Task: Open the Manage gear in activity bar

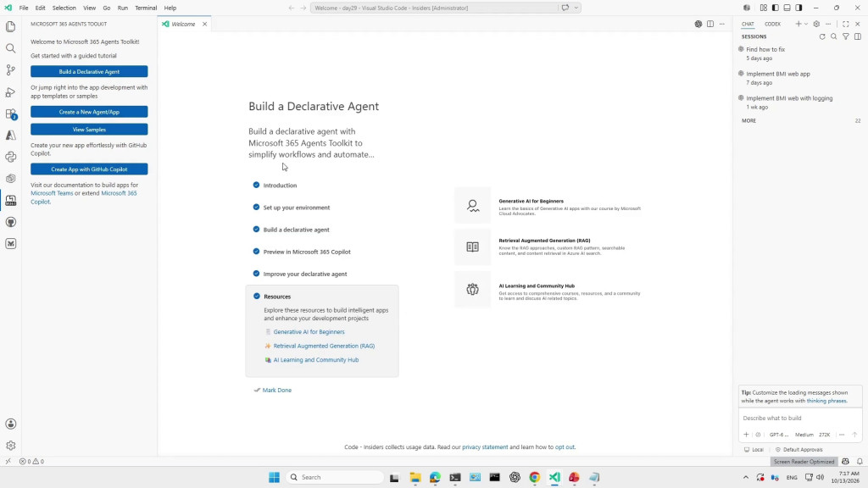Action: [10, 446]
